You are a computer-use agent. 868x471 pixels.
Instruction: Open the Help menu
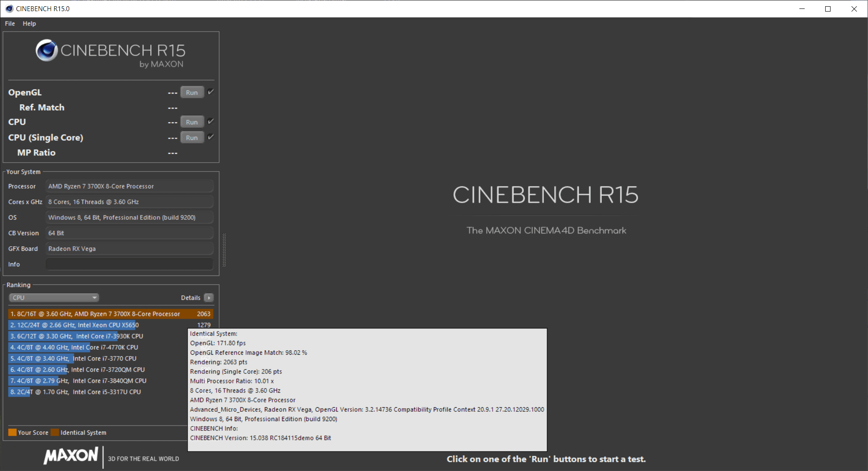[29, 24]
